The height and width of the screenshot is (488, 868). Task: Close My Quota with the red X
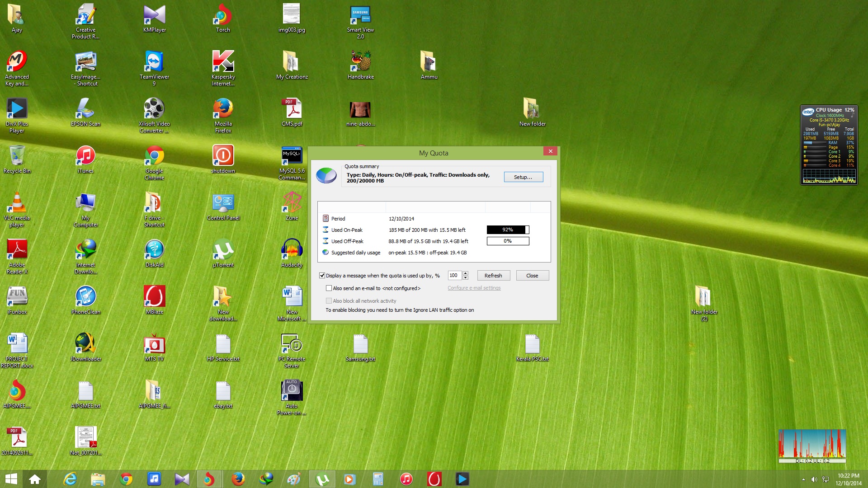pos(550,151)
